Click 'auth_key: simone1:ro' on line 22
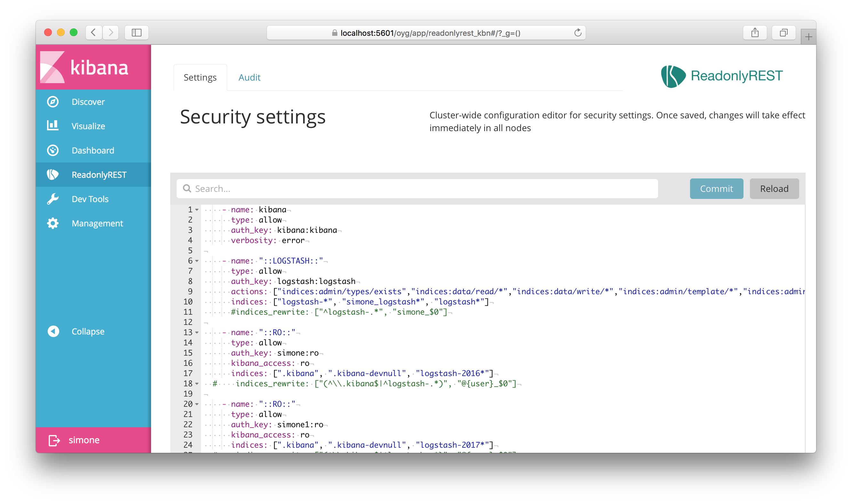 277,425
